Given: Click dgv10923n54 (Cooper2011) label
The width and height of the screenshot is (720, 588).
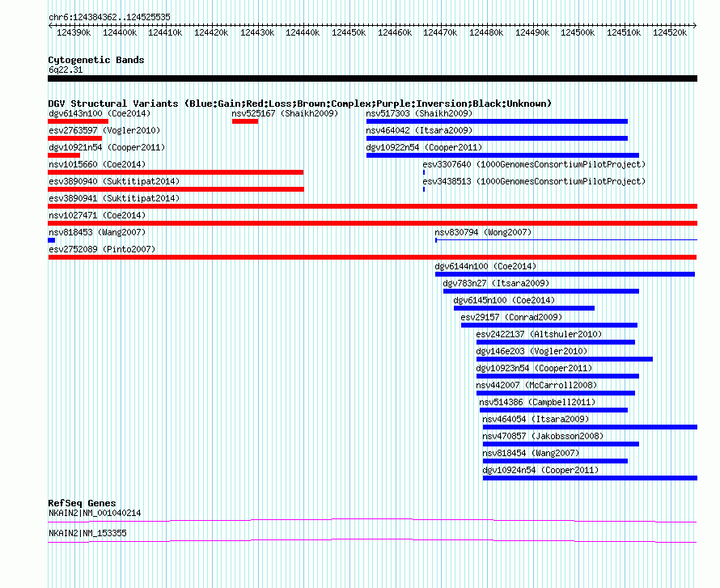Looking at the screenshot, I should [x=535, y=368].
